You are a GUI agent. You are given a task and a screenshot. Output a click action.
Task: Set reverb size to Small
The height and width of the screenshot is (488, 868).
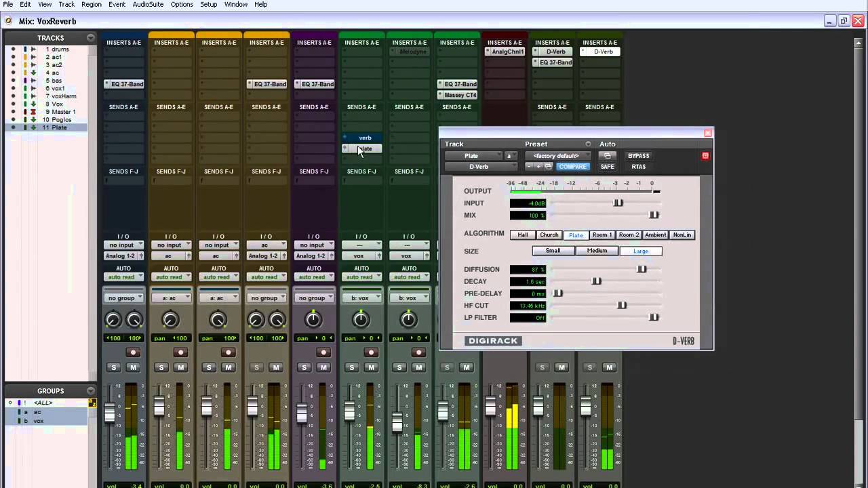553,251
